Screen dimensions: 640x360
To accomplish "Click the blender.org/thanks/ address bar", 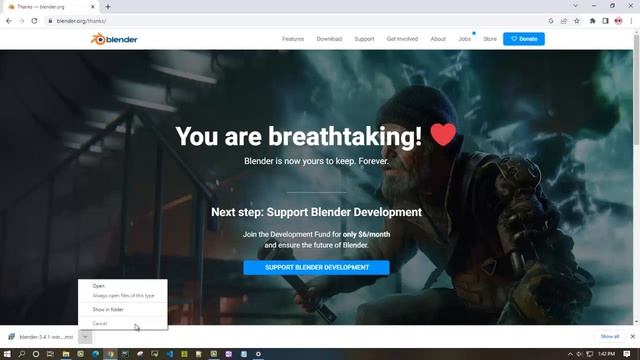I will pos(294,21).
